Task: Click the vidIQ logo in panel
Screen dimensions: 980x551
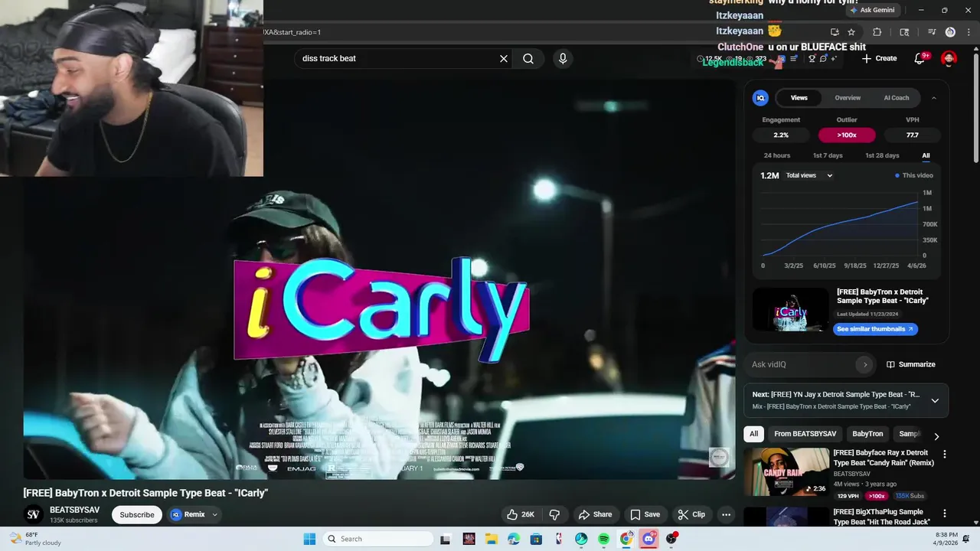Action: (x=760, y=98)
